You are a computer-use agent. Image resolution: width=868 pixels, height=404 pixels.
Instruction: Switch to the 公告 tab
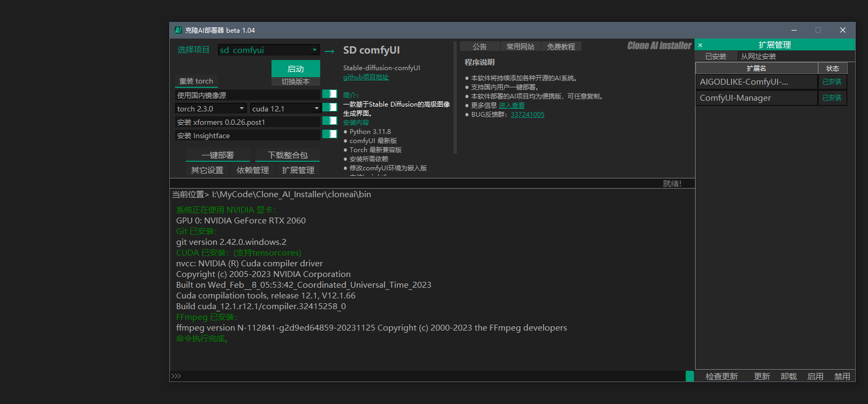point(480,47)
